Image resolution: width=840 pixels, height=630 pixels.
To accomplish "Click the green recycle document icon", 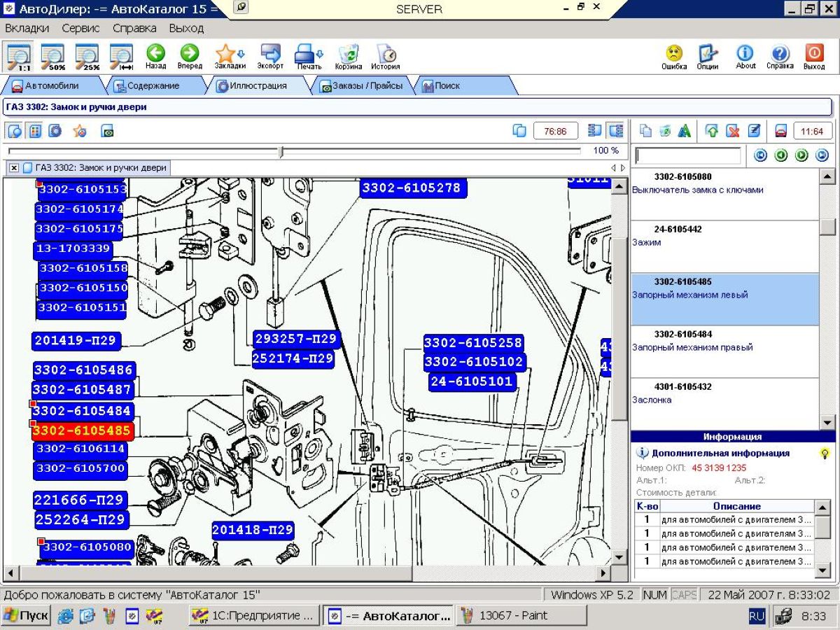I will [x=665, y=131].
